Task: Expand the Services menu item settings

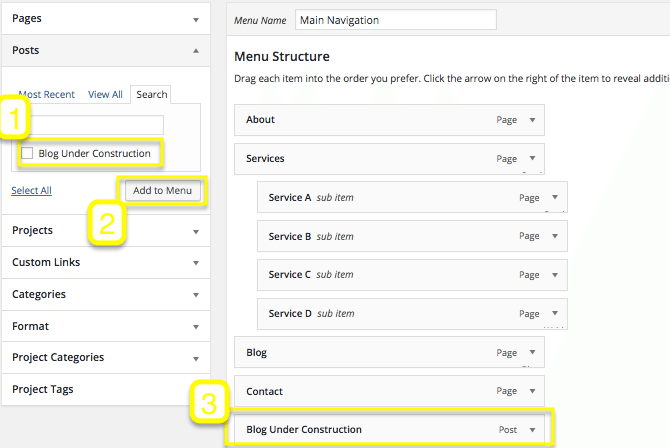Action: (532, 159)
